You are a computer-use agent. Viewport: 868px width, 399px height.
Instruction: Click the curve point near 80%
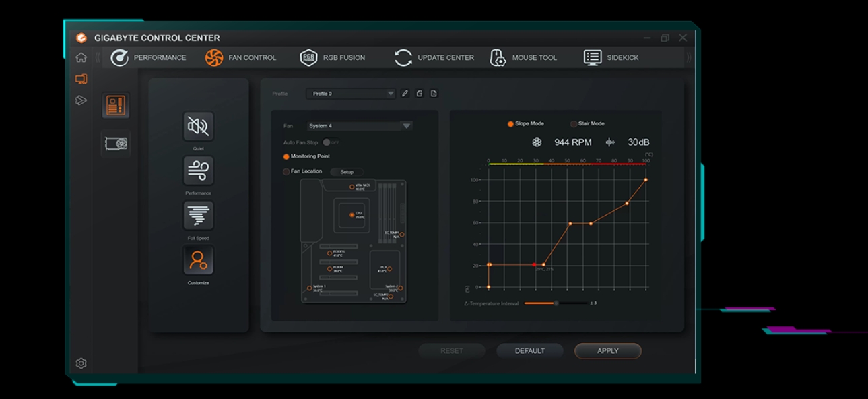[627, 203]
